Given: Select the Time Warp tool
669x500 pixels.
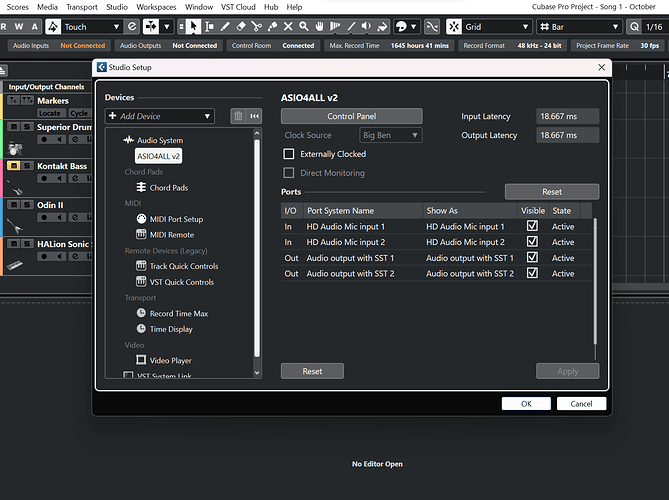Looking at the screenshot, I should 335,26.
